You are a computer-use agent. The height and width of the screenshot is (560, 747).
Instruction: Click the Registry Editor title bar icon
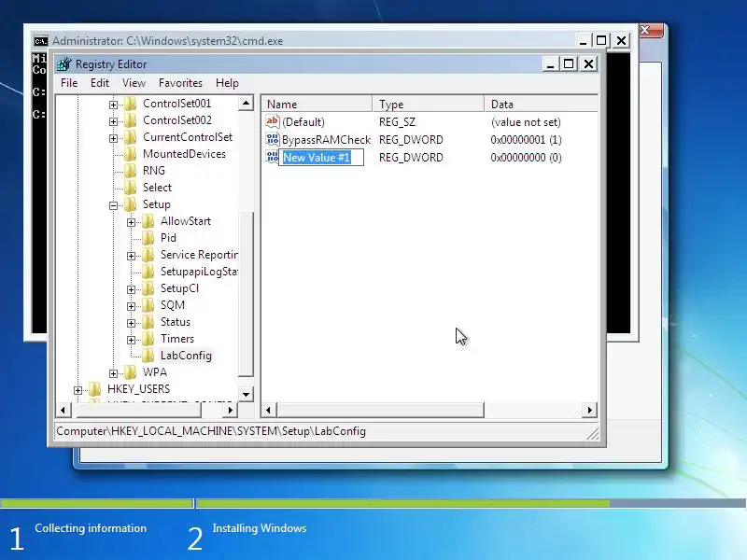coord(63,63)
